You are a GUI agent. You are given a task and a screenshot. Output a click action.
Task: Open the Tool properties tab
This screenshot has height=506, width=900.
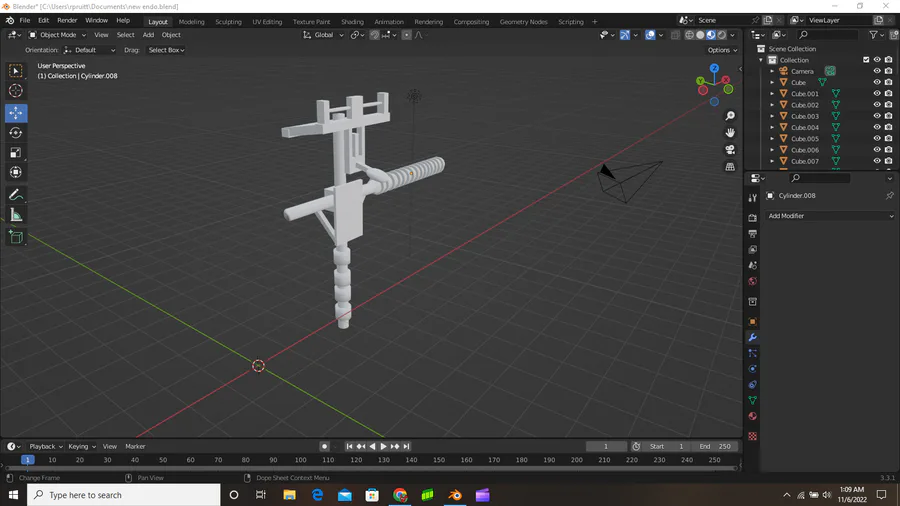pyautogui.click(x=752, y=198)
